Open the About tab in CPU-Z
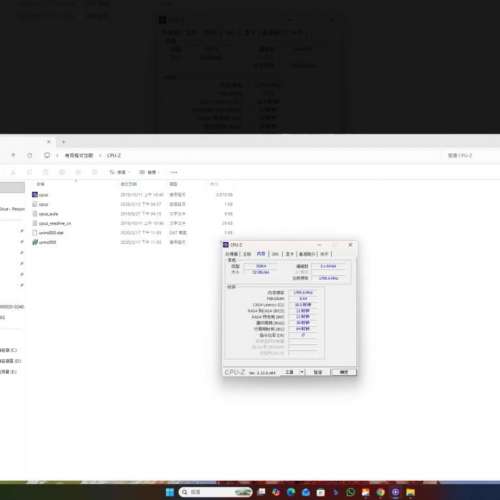Viewport: 500px width, 500px height. click(324, 254)
